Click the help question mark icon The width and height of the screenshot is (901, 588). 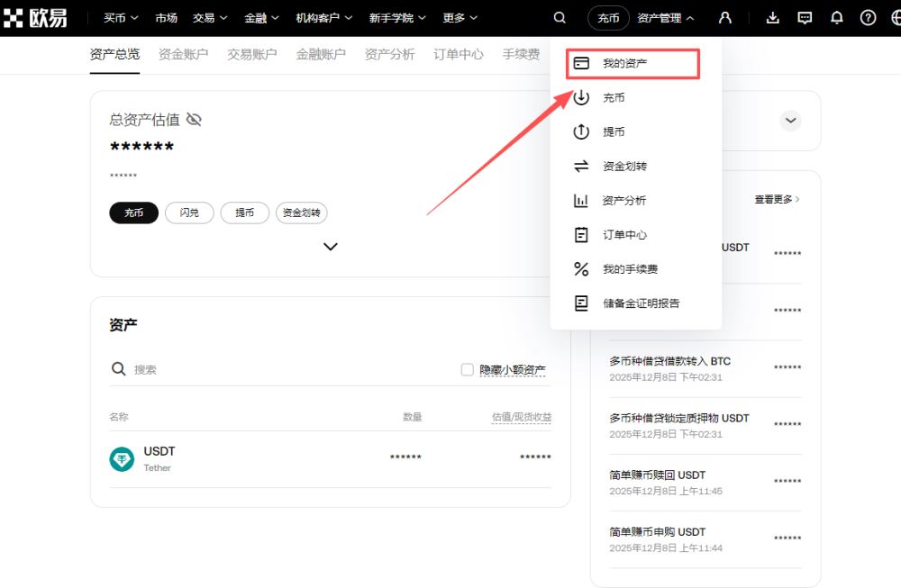pos(867,17)
